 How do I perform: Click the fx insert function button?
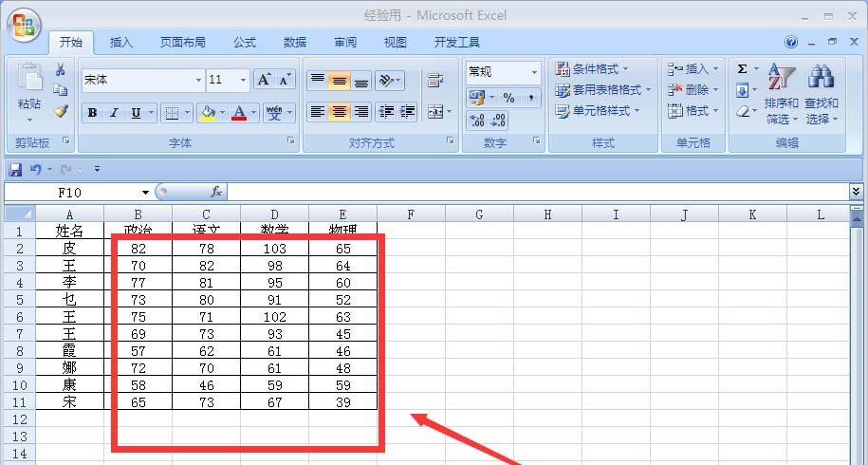pos(216,192)
